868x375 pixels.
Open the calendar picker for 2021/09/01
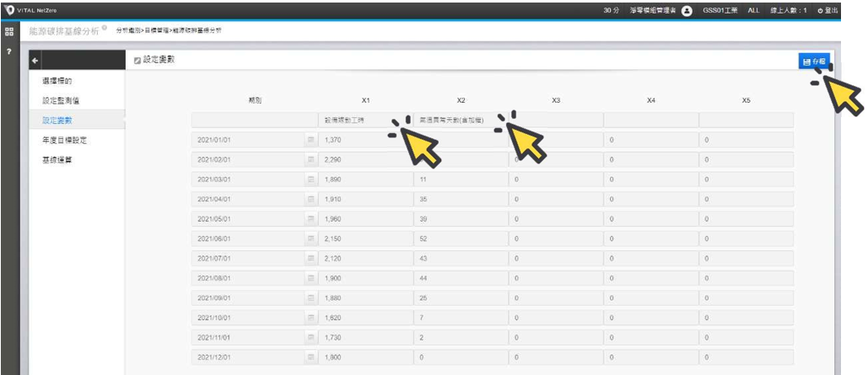click(310, 299)
